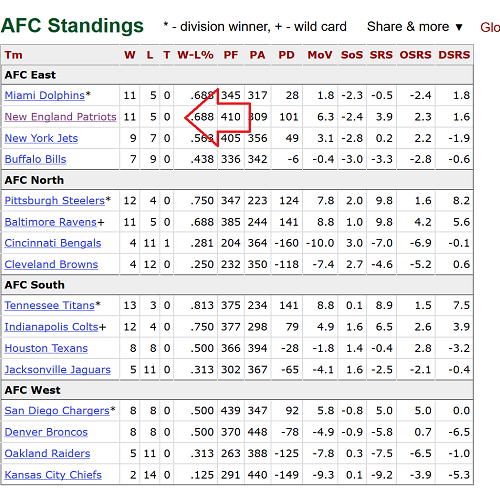Open the Miami Dolphins team link

(x=45, y=95)
